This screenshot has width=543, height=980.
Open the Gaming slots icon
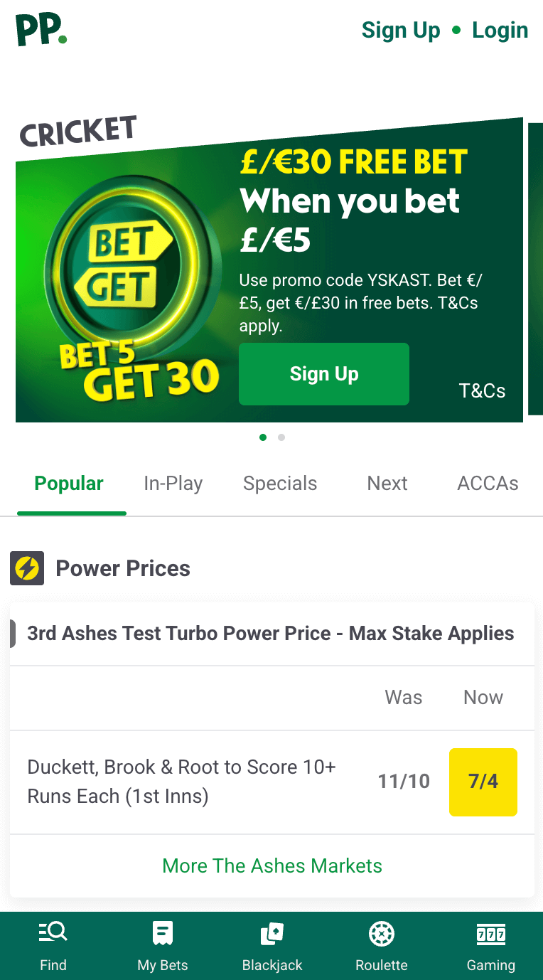[x=490, y=932]
